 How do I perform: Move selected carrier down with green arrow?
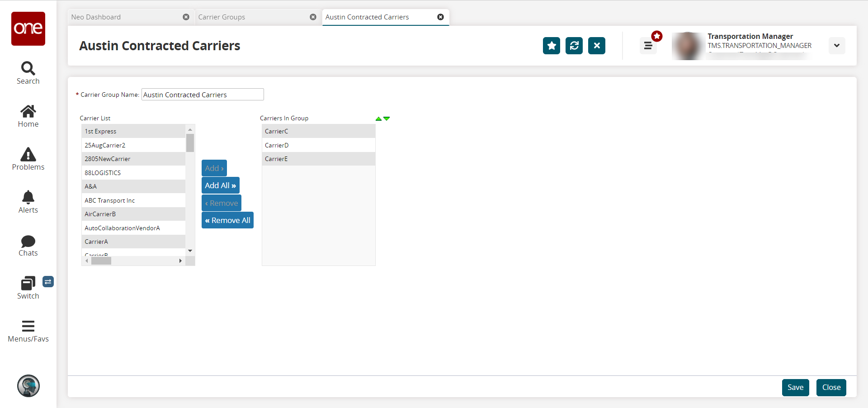tap(387, 119)
